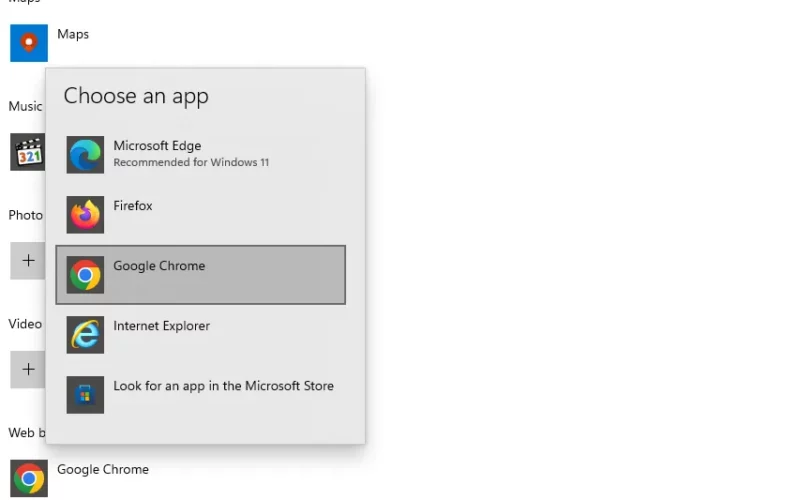Viewport: 800px width, 500px height.
Task: Select the Internet Explorer icon
Action: 85,335
